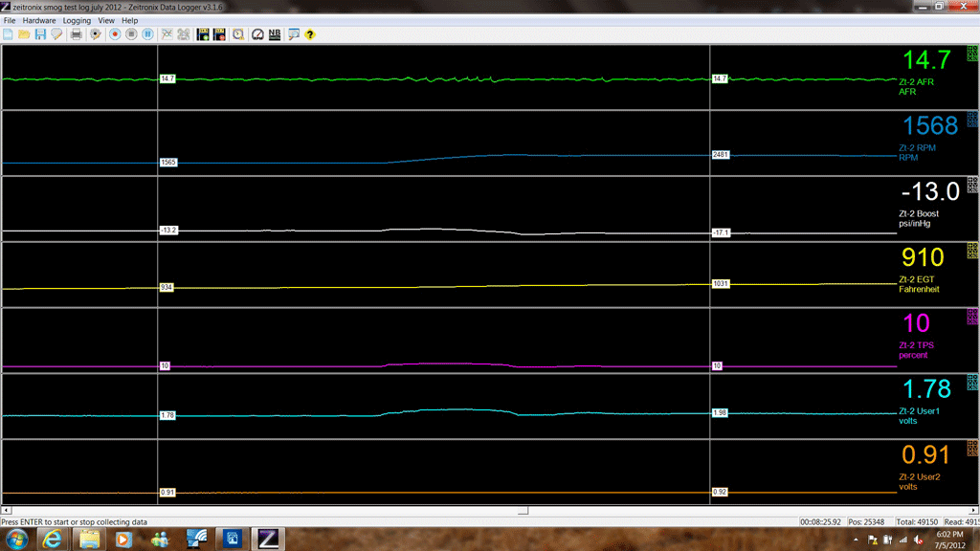980x551 pixels.
Task: Show hidden tray icons with the arrow
Action: click(856, 540)
